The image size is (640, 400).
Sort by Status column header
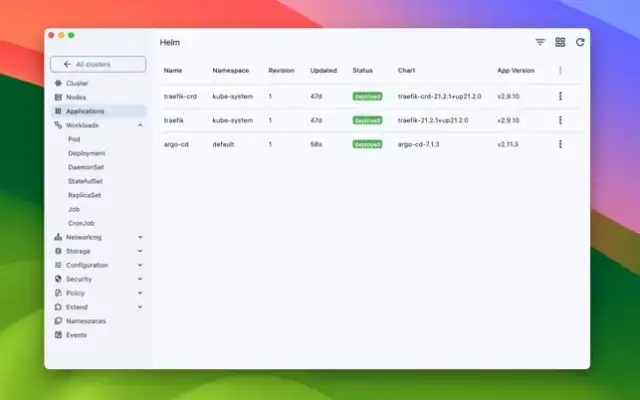point(362,70)
